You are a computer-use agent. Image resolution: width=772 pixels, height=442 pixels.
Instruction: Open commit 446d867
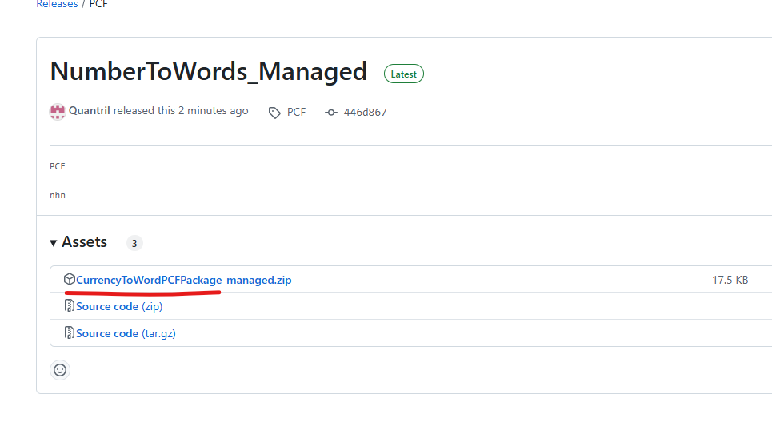tap(364, 112)
